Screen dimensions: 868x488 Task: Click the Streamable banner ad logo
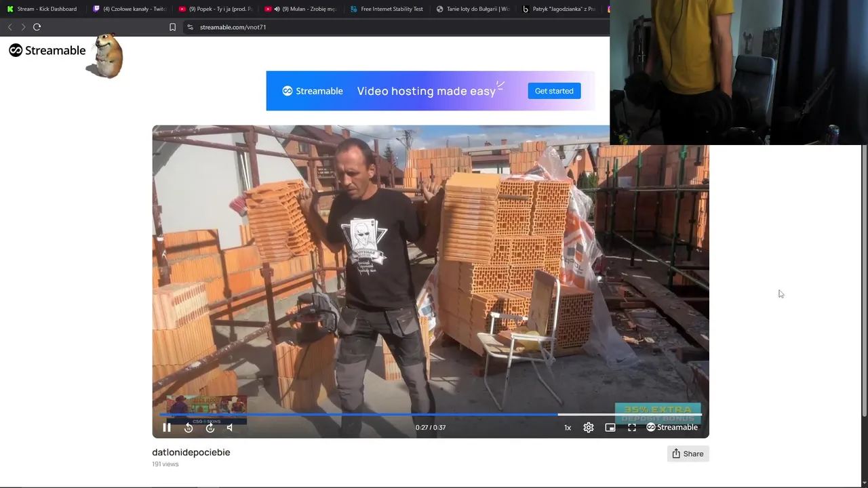pos(313,91)
